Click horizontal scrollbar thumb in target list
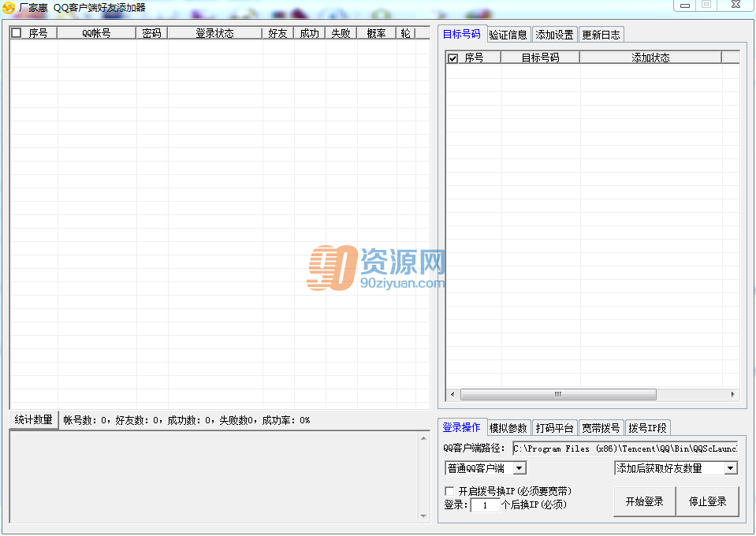 pyautogui.click(x=558, y=394)
